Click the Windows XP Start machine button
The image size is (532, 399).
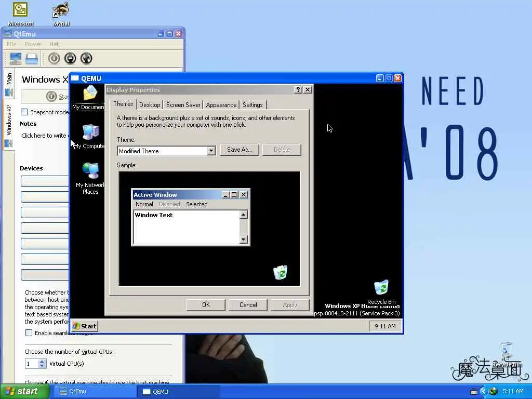click(x=46, y=97)
